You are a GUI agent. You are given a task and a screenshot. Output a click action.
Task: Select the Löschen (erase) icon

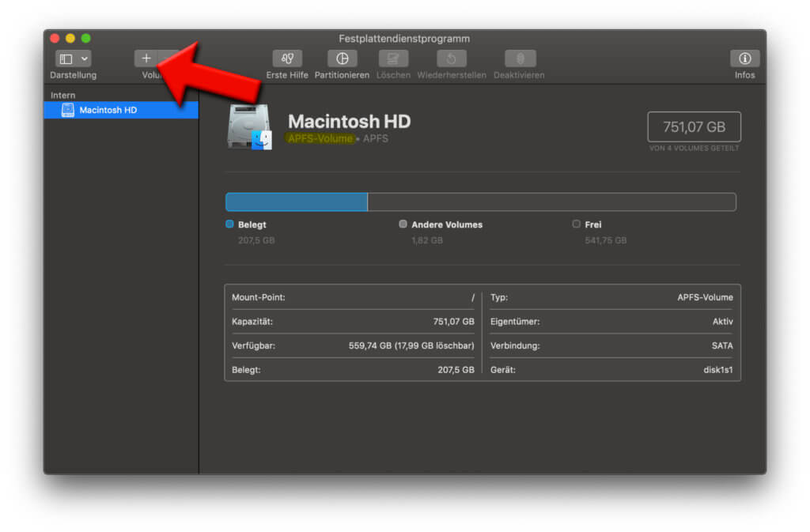pyautogui.click(x=393, y=59)
